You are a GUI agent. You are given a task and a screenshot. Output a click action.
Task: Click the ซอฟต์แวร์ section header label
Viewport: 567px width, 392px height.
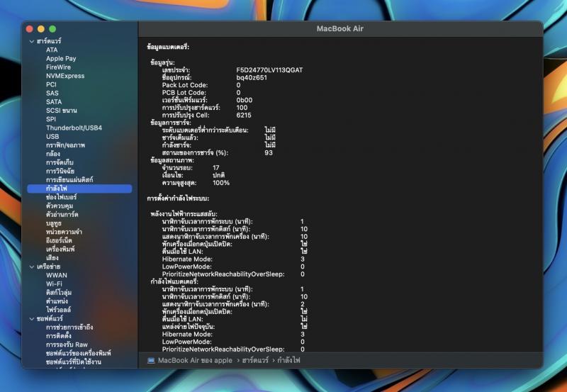point(50,319)
